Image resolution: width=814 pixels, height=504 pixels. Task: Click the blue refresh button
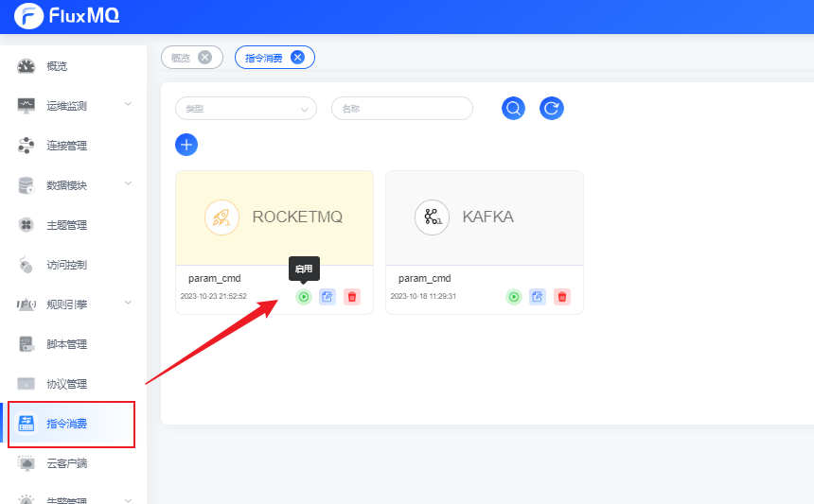click(x=552, y=109)
